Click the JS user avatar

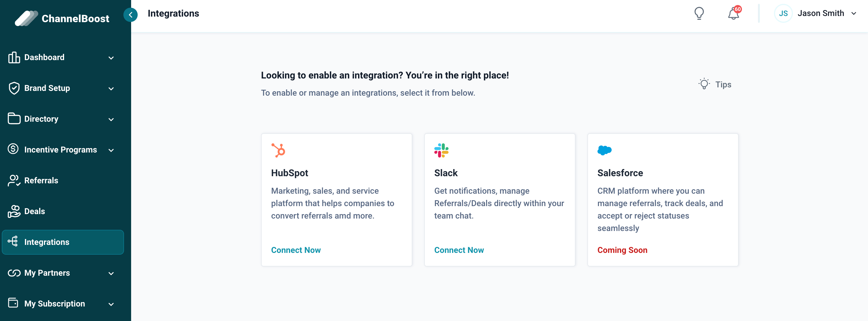pos(783,13)
